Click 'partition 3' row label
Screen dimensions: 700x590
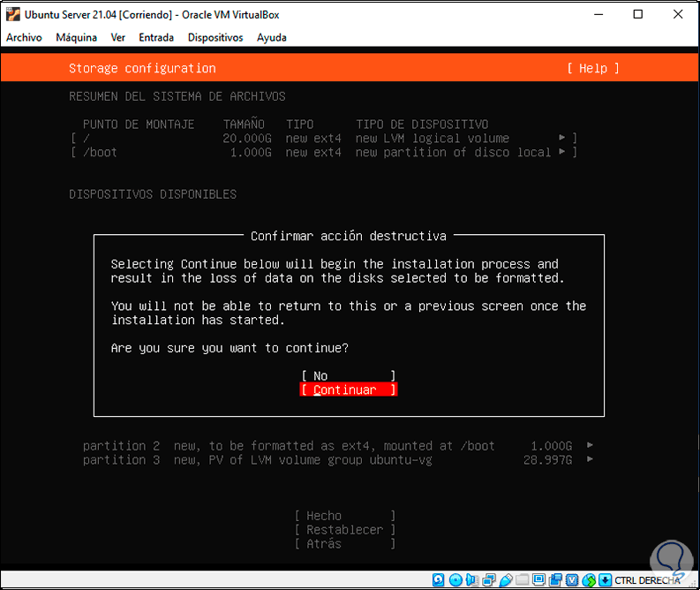pyautogui.click(x=121, y=460)
